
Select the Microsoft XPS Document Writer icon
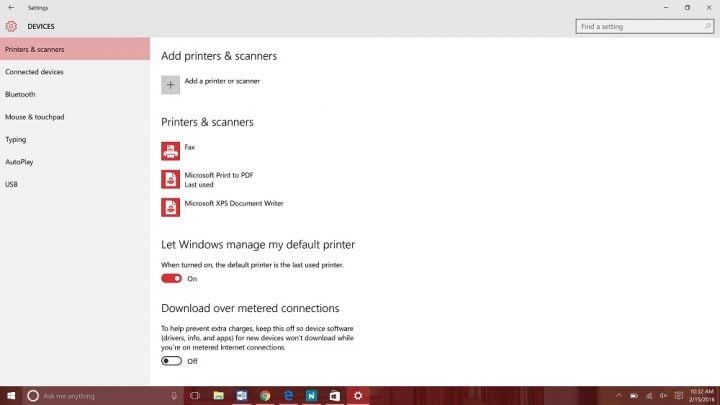point(170,207)
